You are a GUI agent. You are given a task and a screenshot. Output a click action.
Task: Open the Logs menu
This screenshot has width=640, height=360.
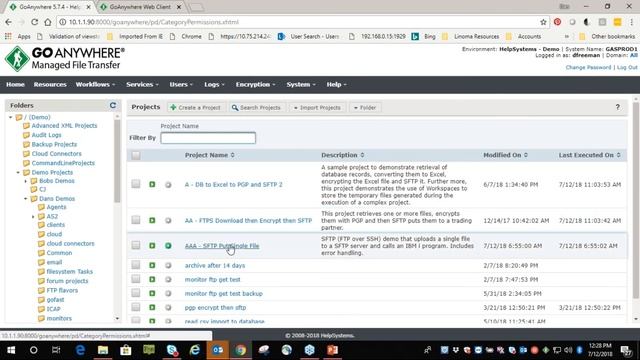tap(214, 84)
